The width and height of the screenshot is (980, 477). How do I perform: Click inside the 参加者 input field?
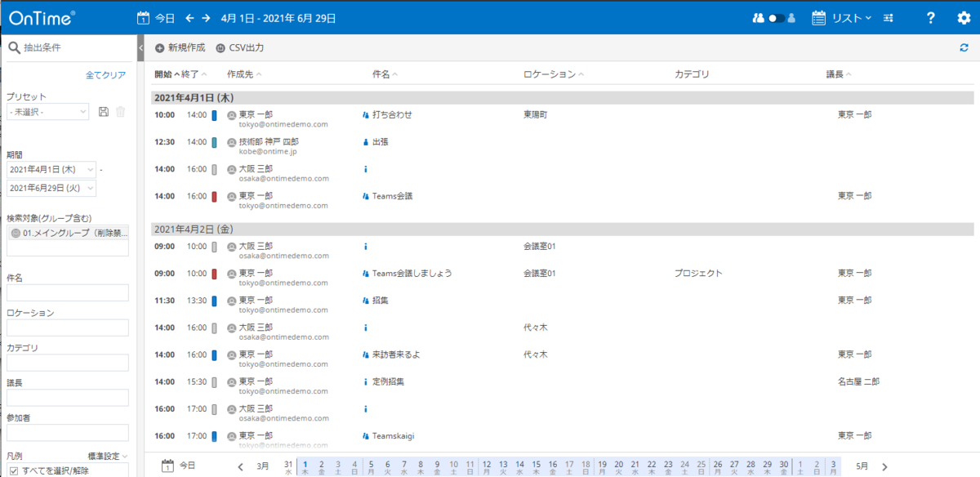pyautogui.click(x=65, y=432)
